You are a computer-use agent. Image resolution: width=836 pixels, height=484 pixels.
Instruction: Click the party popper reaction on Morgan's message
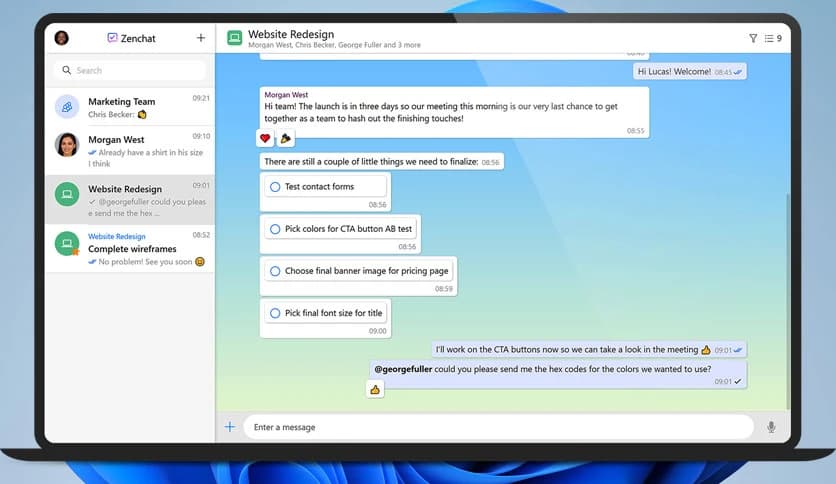click(x=286, y=138)
